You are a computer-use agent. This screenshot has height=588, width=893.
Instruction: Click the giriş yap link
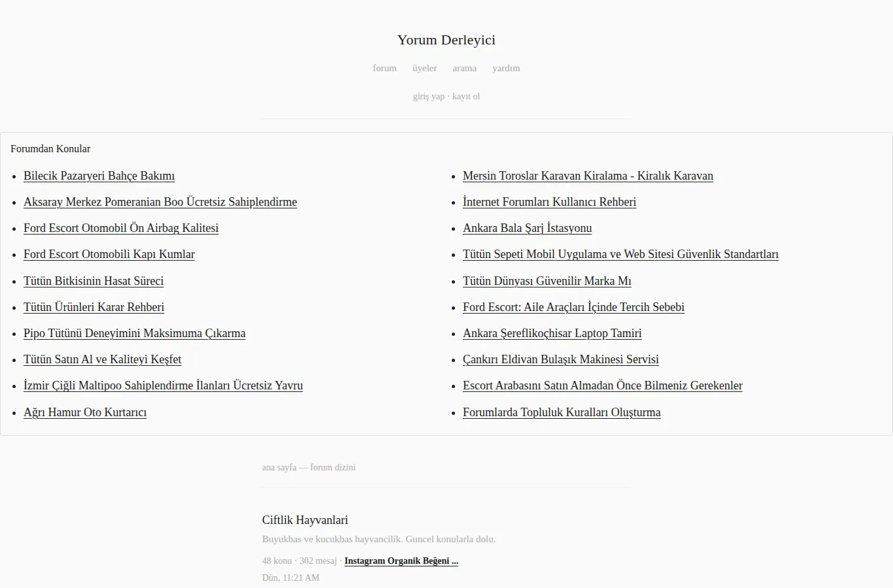428,96
